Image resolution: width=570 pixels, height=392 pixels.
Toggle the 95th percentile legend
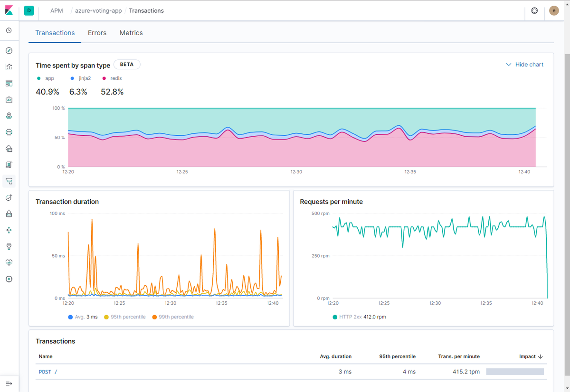click(125, 317)
